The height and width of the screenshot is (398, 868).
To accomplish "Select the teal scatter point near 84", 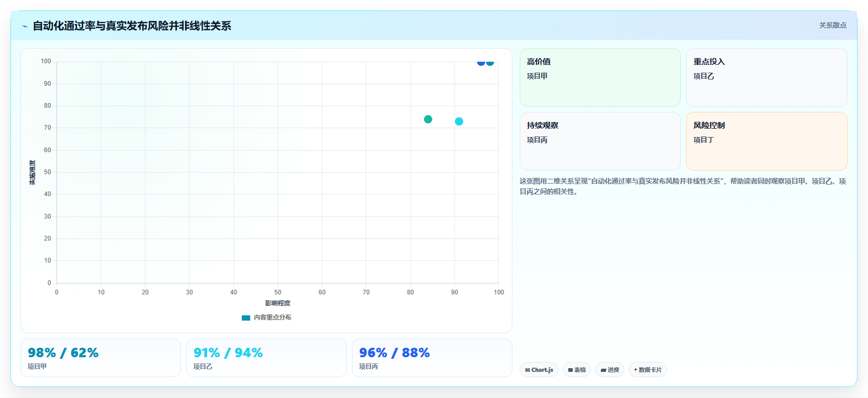I will pyautogui.click(x=428, y=119).
